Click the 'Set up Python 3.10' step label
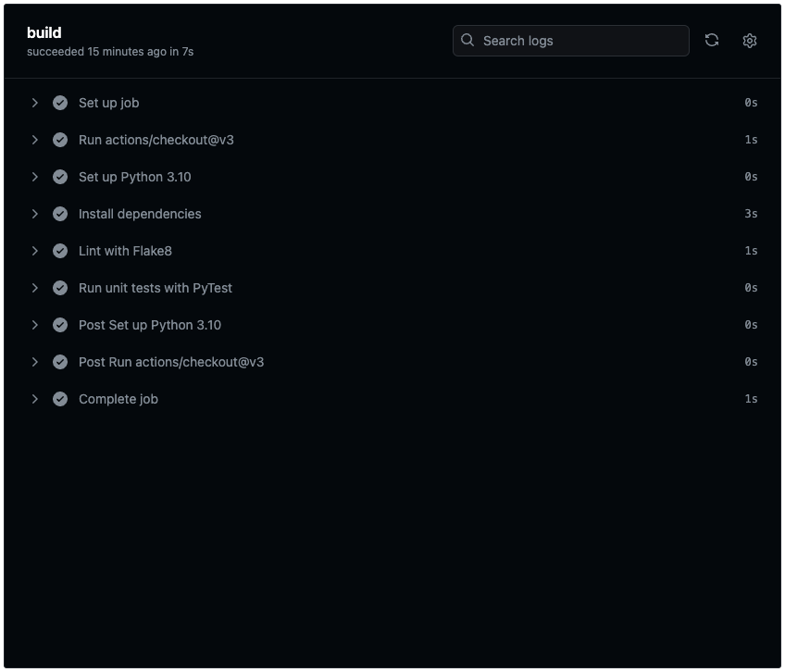The height and width of the screenshot is (672, 785). coord(134,178)
